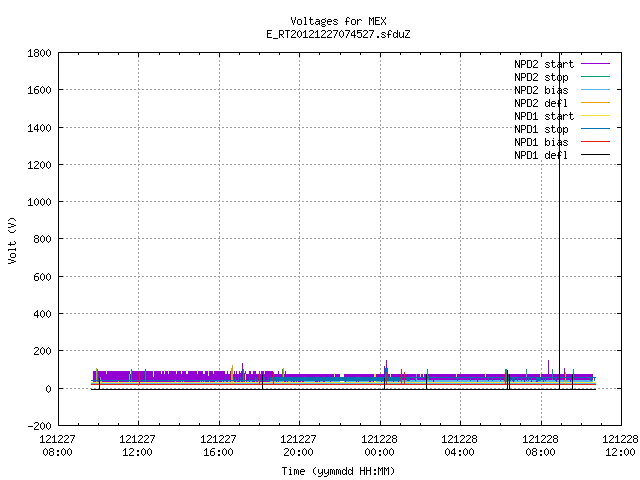Viewport: 640px width, 480px height.
Task: Select the 'NPD1 defl' legend label
Action: [x=541, y=156]
